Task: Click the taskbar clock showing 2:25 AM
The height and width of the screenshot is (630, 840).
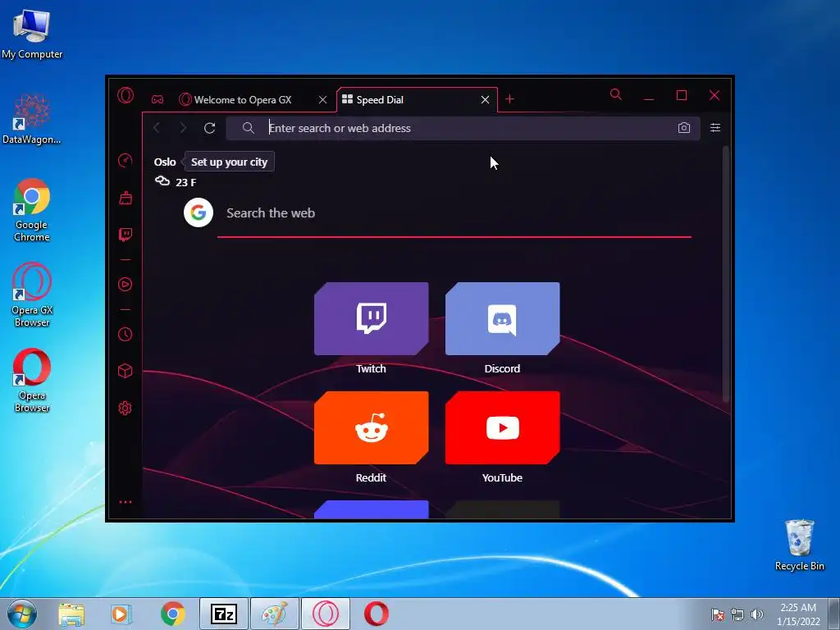Action: (x=797, y=614)
